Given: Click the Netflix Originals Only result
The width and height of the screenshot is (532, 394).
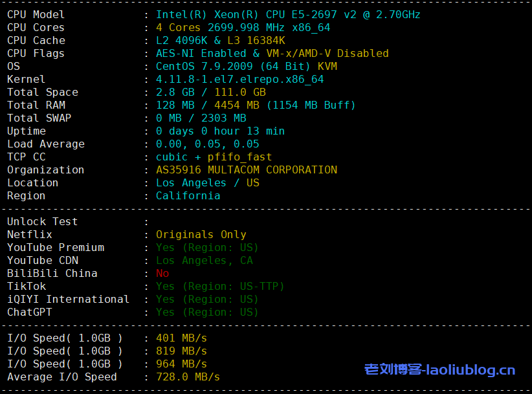Looking at the screenshot, I should 201,234.
